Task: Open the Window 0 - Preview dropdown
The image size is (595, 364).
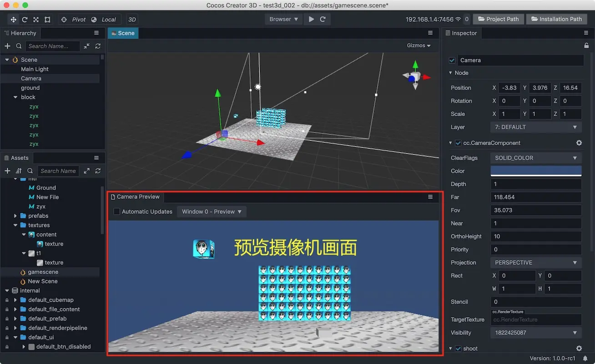Action: 212,212
